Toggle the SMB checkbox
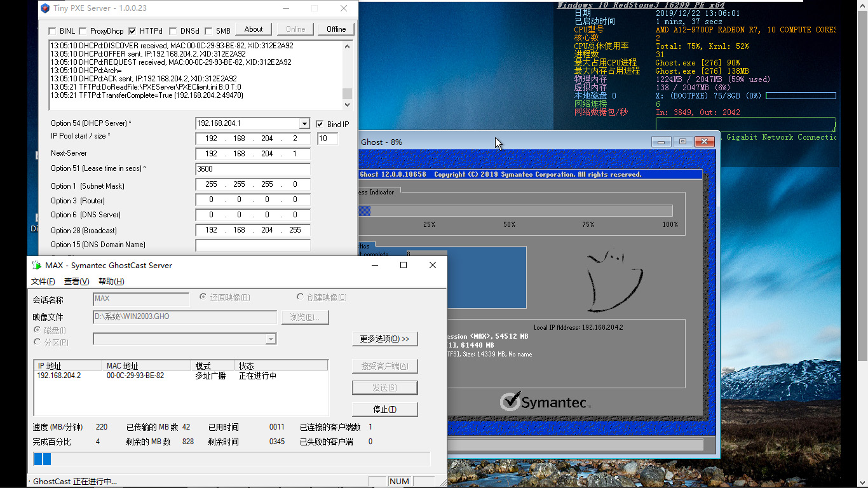The width and height of the screenshot is (868, 488). tap(208, 30)
